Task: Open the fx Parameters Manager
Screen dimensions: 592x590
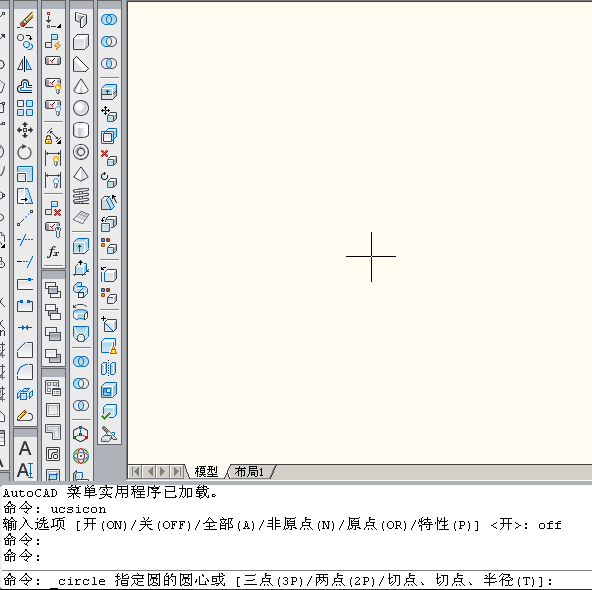Action: point(53,252)
